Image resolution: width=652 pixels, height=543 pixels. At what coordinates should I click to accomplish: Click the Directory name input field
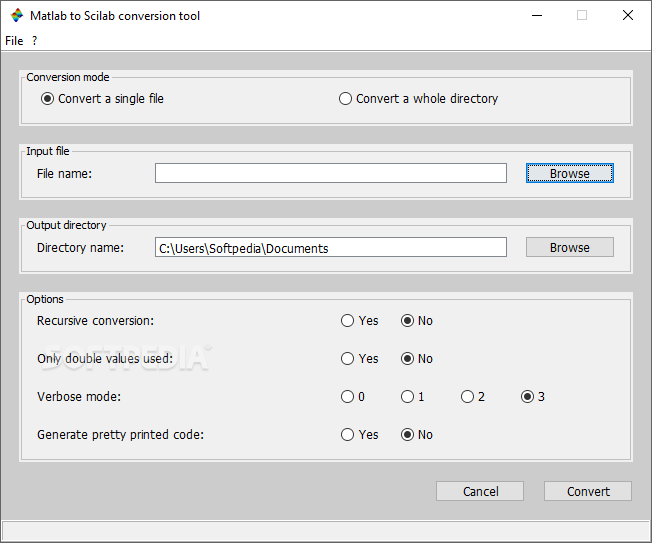click(x=331, y=247)
